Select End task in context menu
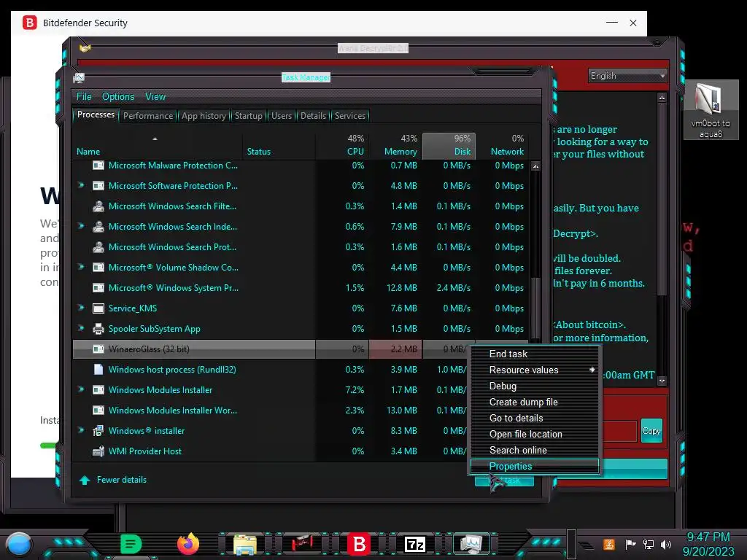747x560 pixels. tap(535, 354)
